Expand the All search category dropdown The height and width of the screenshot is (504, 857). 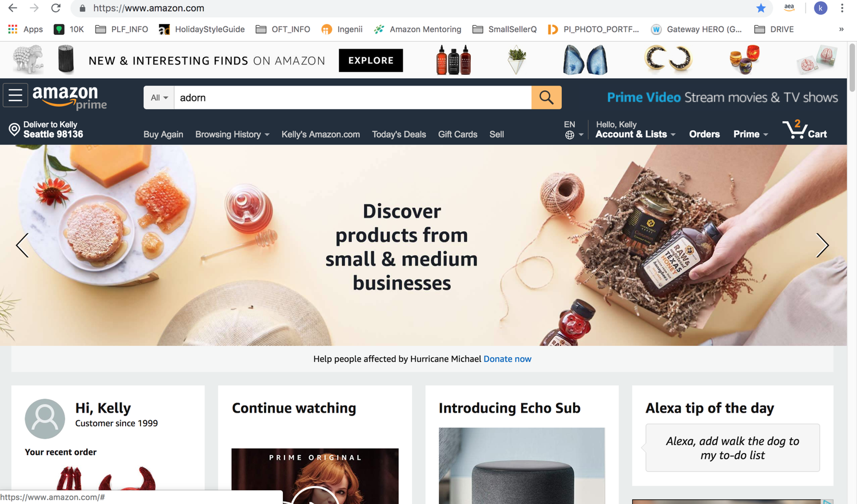click(159, 98)
